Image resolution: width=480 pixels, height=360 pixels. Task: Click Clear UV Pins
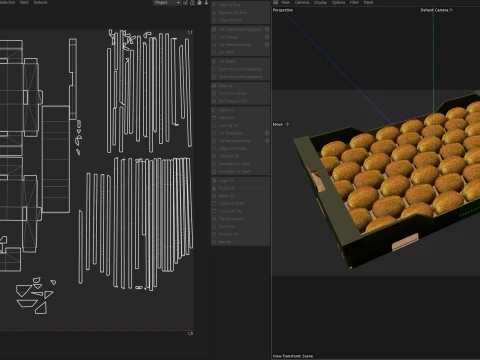coord(240,20)
